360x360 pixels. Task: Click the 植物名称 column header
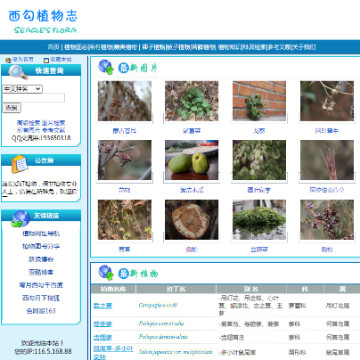click(x=113, y=289)
